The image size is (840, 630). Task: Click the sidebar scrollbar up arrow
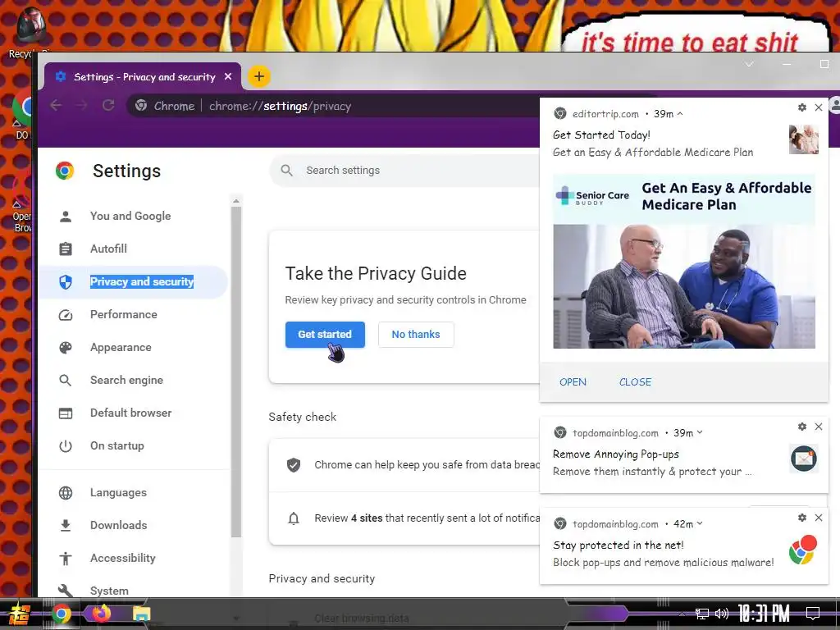(x=236, y=201)
